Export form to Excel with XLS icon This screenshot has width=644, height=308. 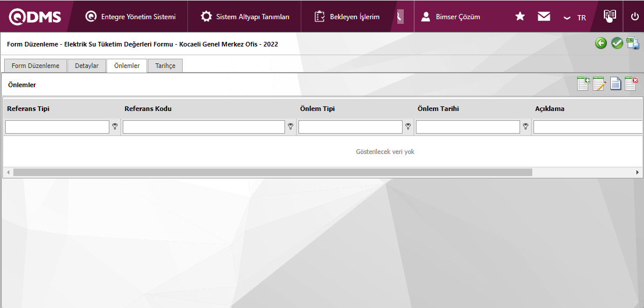(x=633, y=44)
